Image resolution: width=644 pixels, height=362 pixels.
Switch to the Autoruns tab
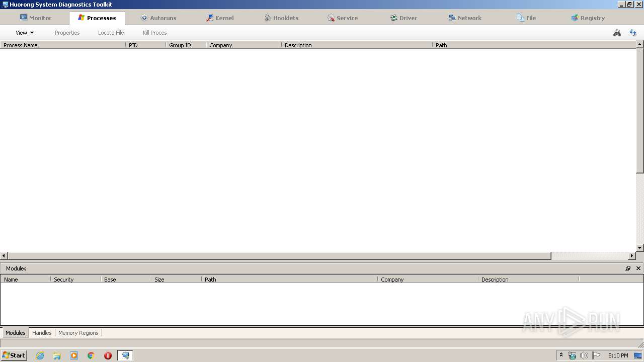(158, 18)
